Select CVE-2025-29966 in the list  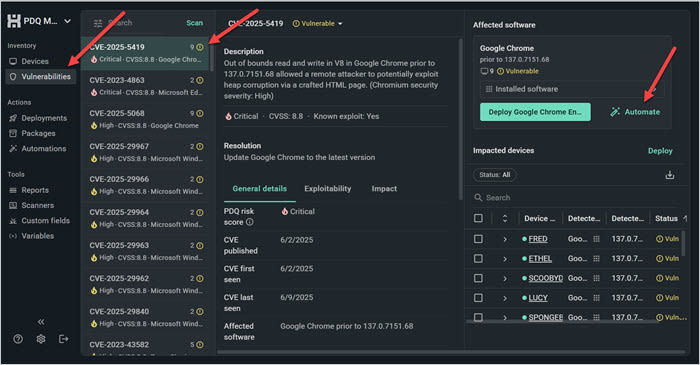point(145,185)
